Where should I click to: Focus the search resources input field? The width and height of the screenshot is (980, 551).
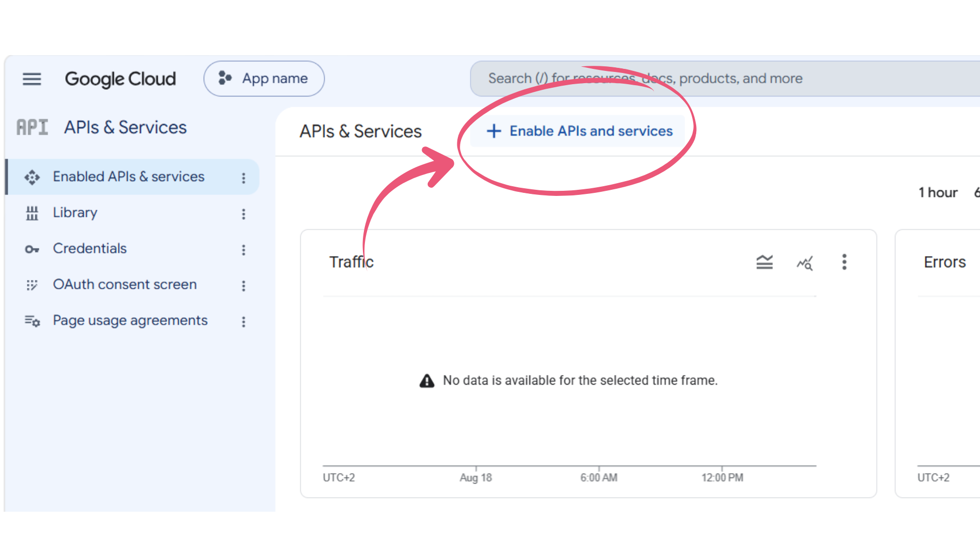(725, 79)
